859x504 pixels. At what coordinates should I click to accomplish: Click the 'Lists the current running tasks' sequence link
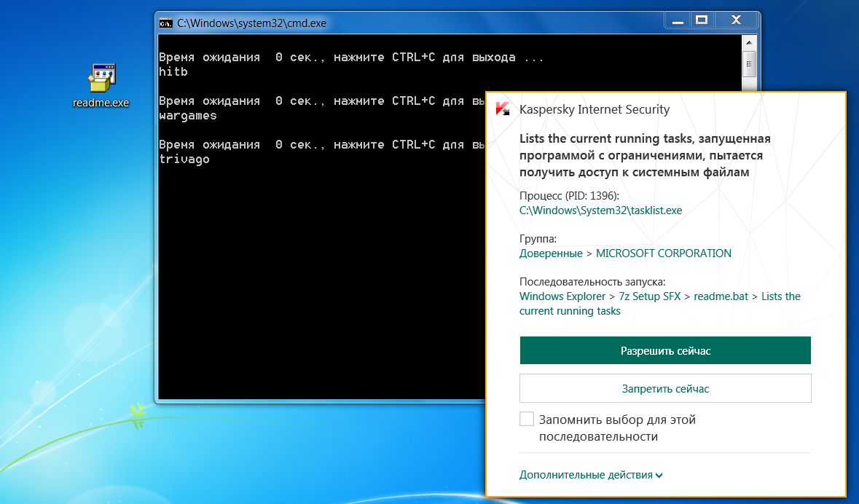pyautogui.click(x=659, y=304)
